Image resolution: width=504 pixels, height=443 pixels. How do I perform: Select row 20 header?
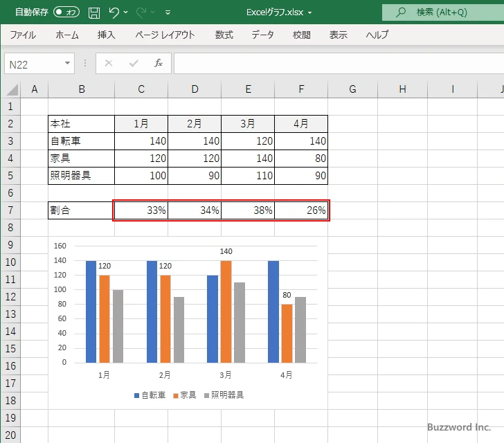pyautogui.click(x=10, y=435)
